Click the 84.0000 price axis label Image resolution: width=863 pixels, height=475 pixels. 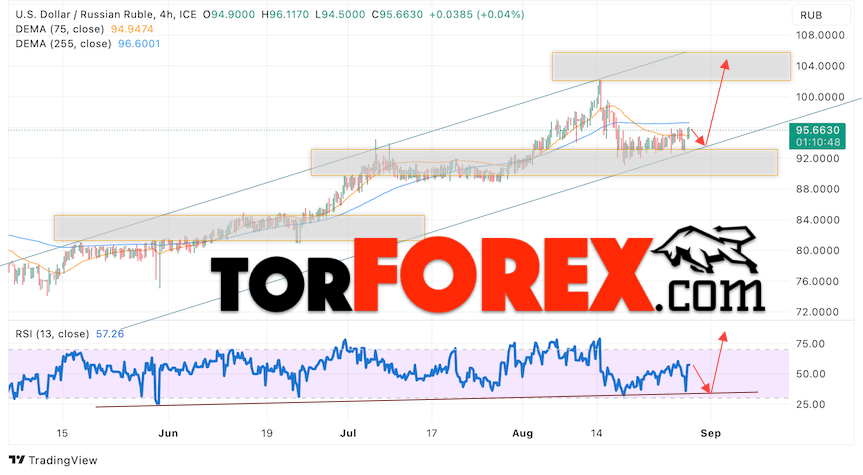(820, 220)
